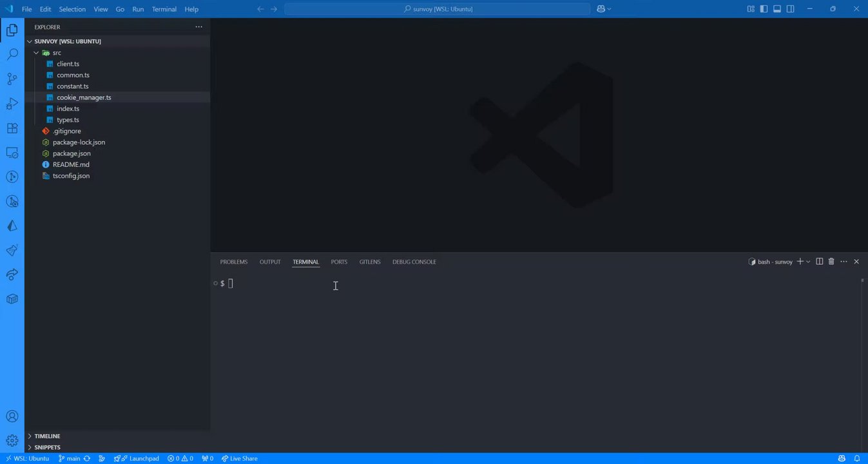Open the Search view in activity bar
This screenshot has width=868, height=464.
click(x=12, y=55)
